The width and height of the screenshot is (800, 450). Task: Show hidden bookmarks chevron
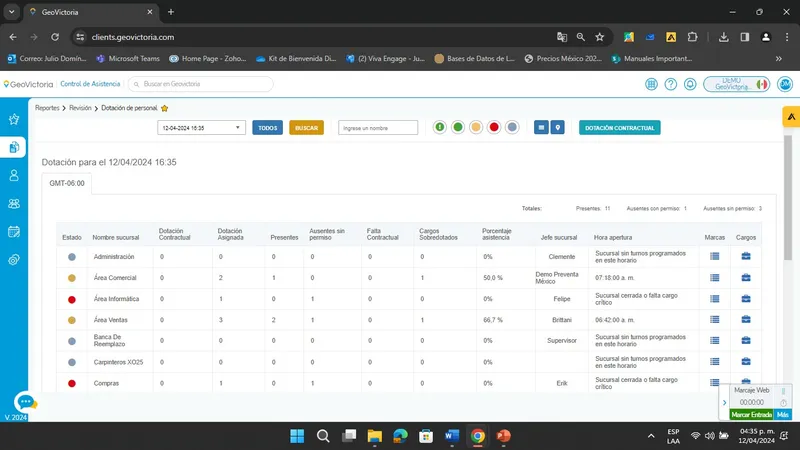779,59
